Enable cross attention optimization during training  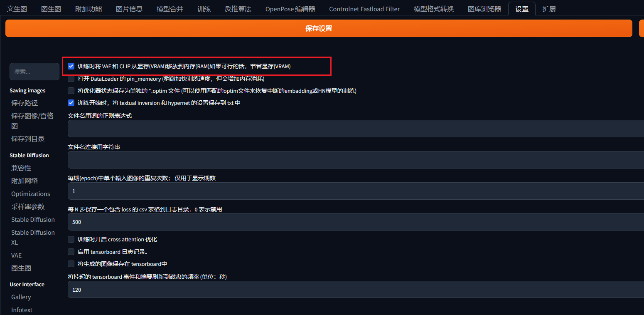click(x=71, y=240)
